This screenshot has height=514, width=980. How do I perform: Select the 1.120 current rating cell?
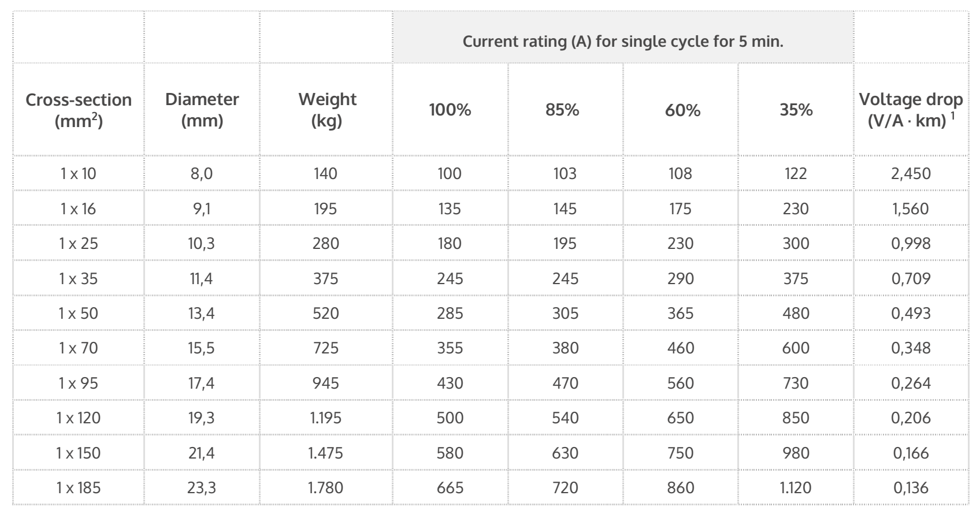point(796,487)
